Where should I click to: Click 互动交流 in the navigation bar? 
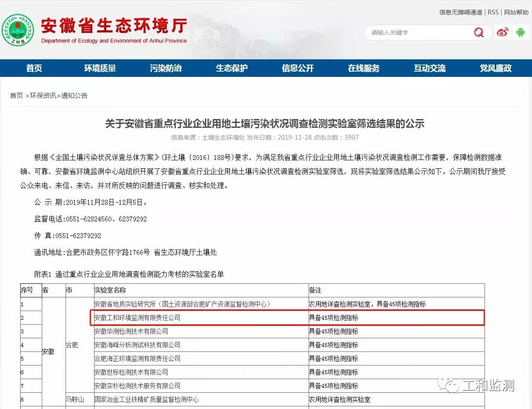click(430, 68)
